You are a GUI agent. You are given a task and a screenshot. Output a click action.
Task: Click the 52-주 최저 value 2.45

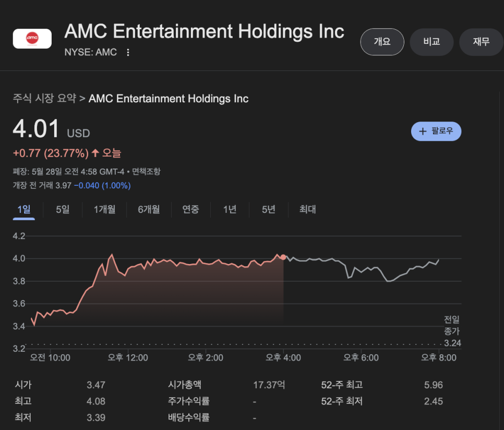pyautogui.click(x=433, y=401)
